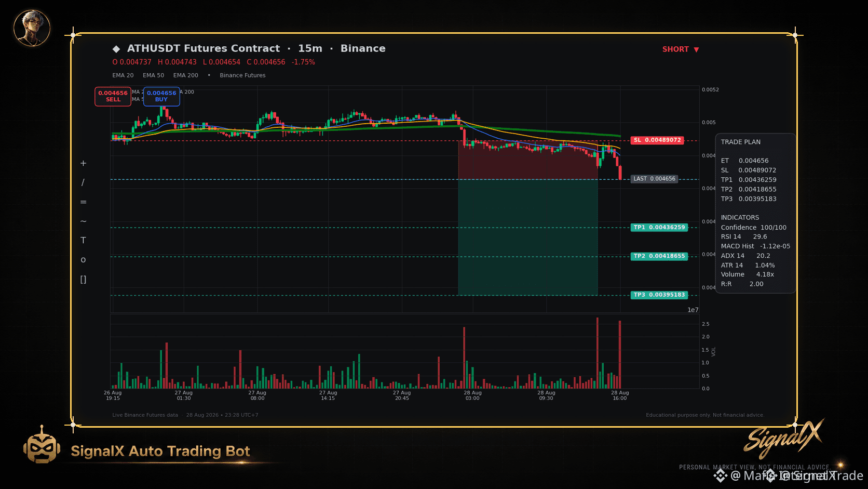Click the open price O 0.004737

(x=132, y=62)
